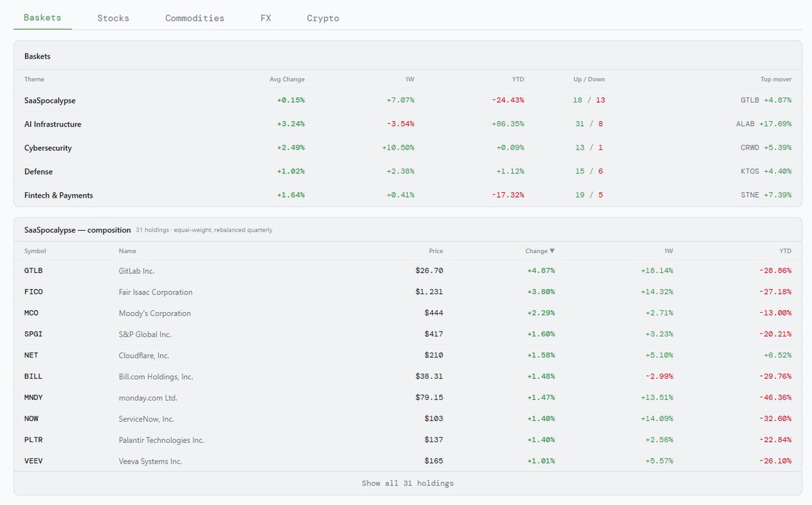
Task: Click monday.com YTD -46.36%
Action: point(775,398)
